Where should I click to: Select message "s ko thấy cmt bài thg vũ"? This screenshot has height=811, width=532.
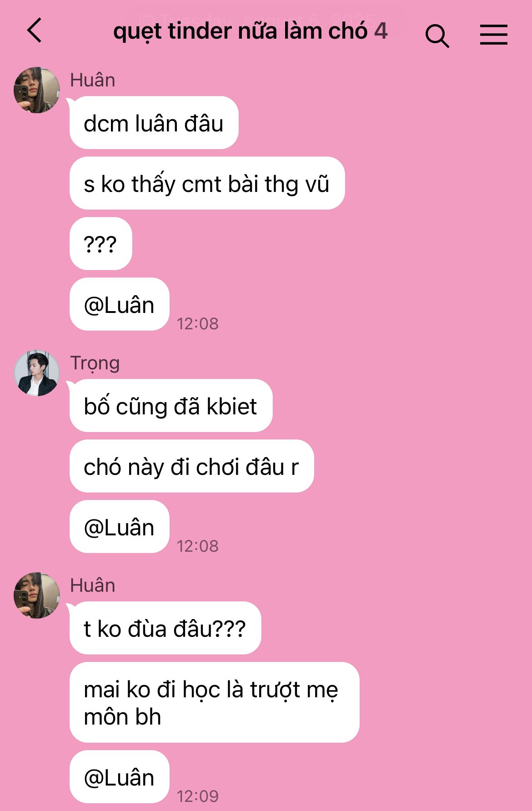point(207,183)
